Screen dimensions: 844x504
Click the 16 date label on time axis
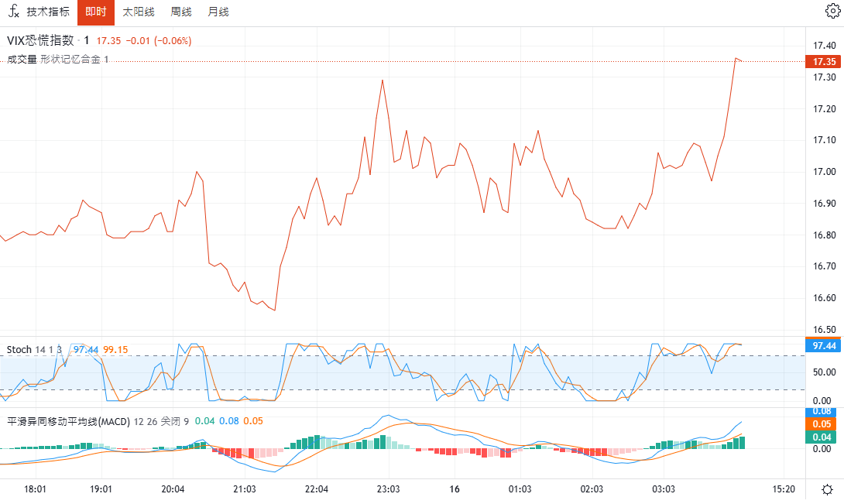(x=455, y=489)
